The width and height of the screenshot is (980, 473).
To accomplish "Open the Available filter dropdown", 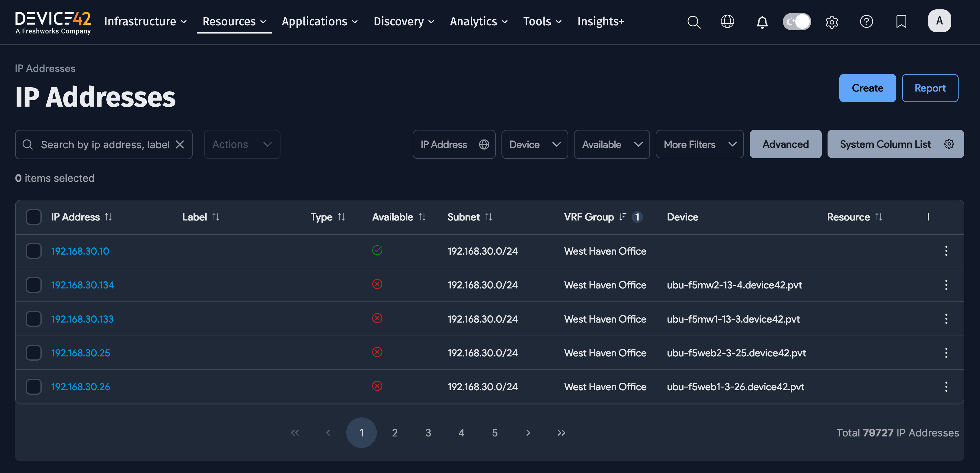I will [612, 145].
